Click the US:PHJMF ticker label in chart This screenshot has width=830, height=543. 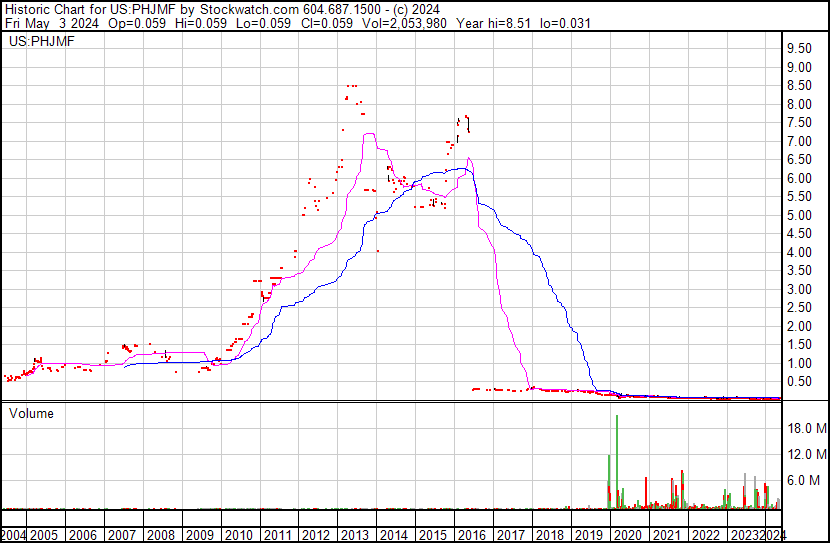42,41
